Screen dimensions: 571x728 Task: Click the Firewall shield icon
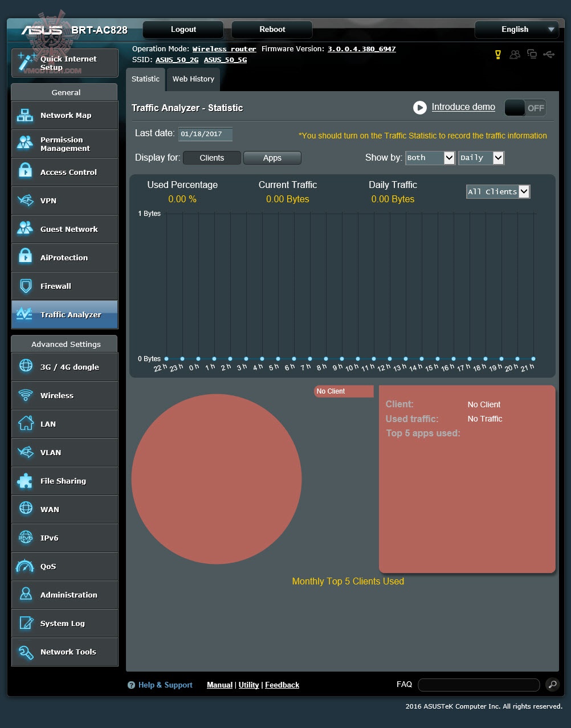25,286
